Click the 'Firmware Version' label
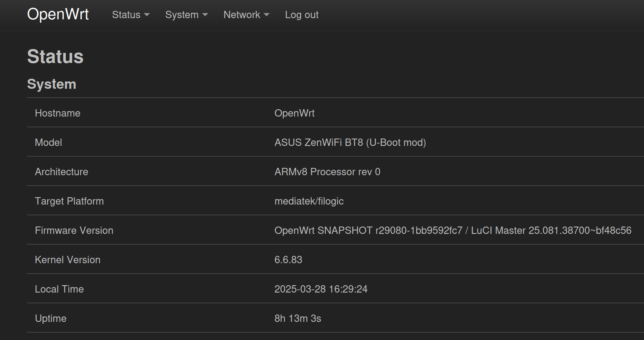644x340 pixels. point(74,230)
